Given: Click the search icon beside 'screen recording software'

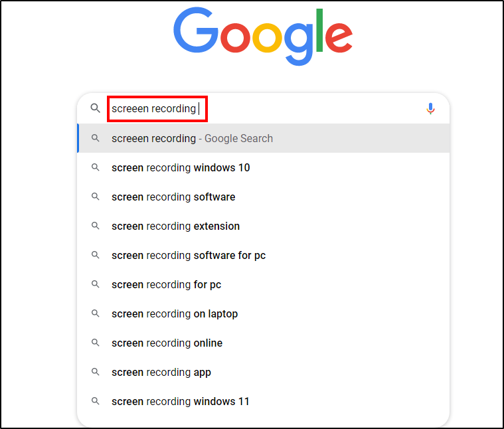Looking at the screenshot, I should (x=96, y=197).
